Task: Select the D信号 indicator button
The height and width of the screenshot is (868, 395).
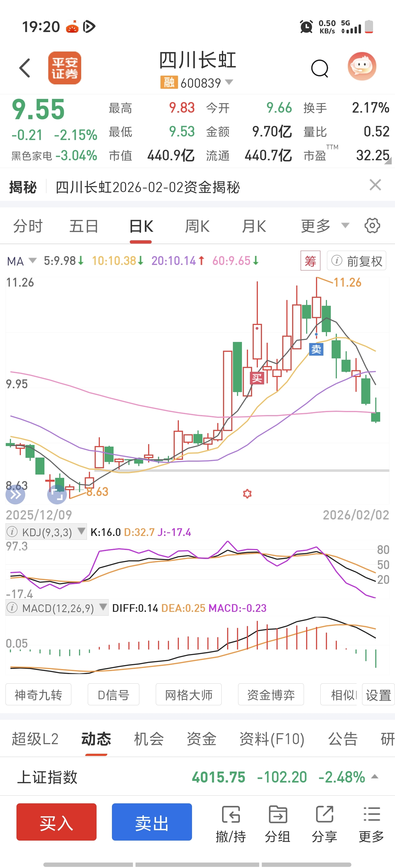Action: (113, 695)
